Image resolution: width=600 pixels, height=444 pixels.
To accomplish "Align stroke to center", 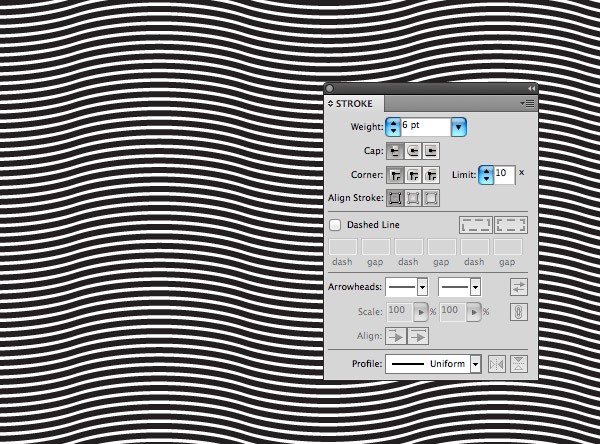I will 395,198.
